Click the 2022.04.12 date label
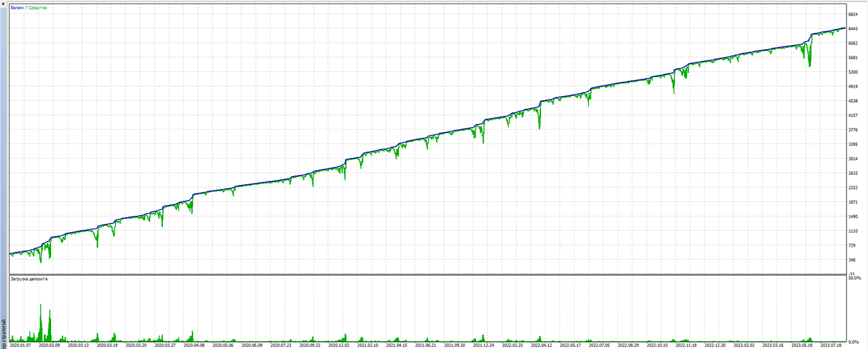This screenshot has height=349, width=868. 542,345
